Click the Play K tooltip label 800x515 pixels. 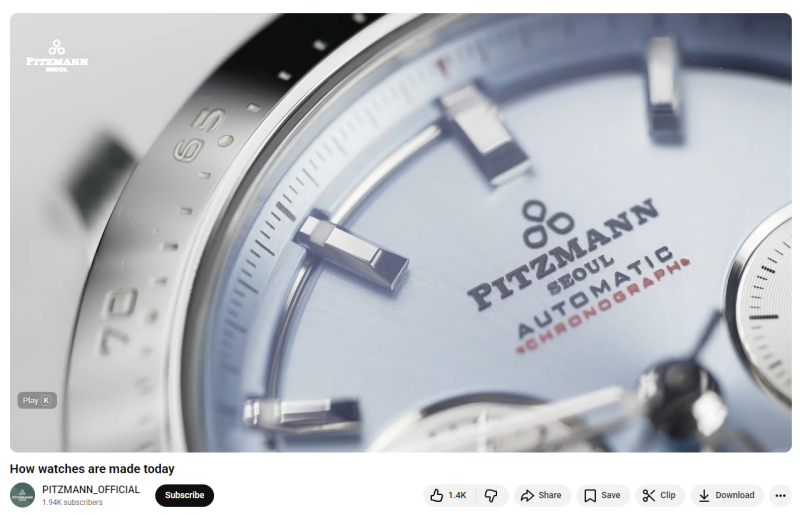[x=37, y=400]
